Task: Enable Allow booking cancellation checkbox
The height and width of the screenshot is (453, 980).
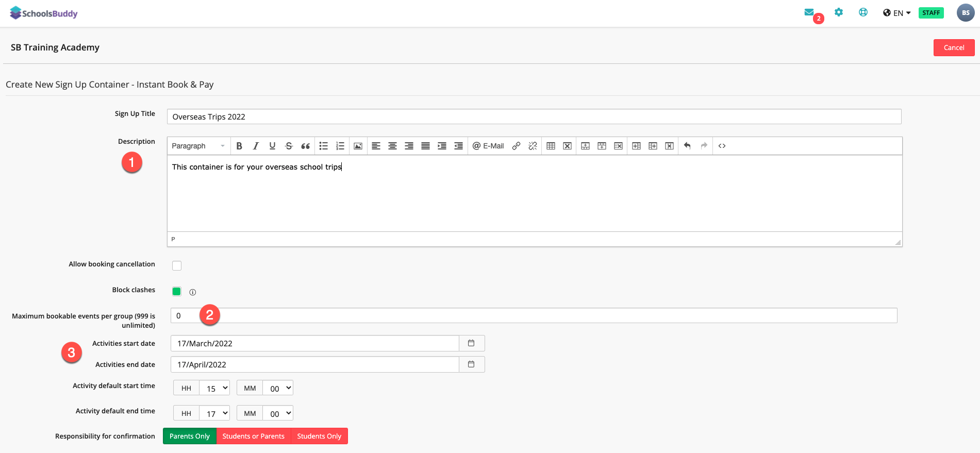Action: [177, 265]
